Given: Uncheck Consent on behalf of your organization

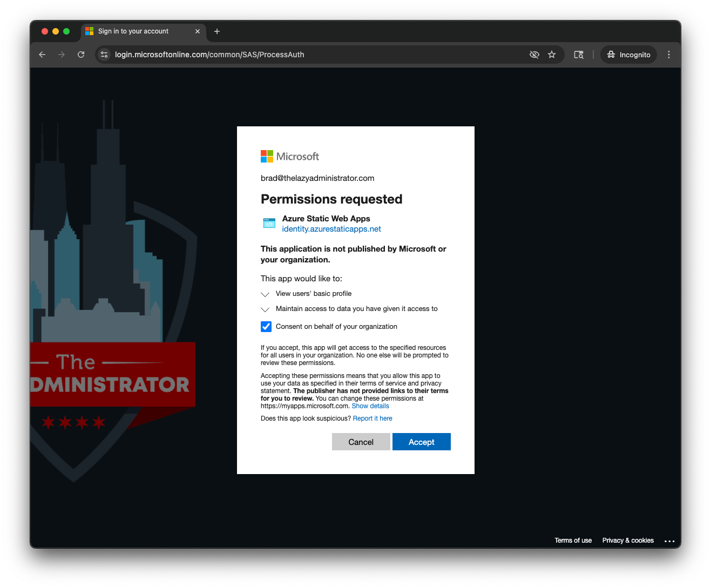Looking at the screenshot, I should point(266,327).
